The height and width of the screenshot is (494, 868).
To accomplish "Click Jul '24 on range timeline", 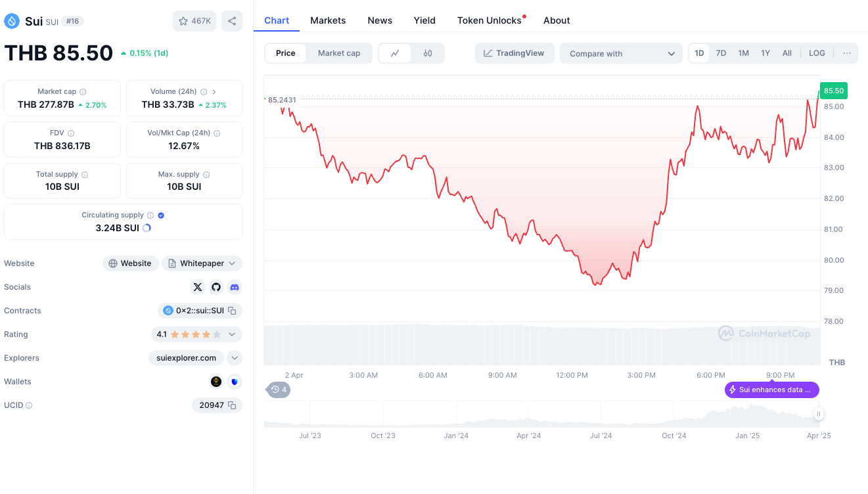I will click(x=601, y=436).
